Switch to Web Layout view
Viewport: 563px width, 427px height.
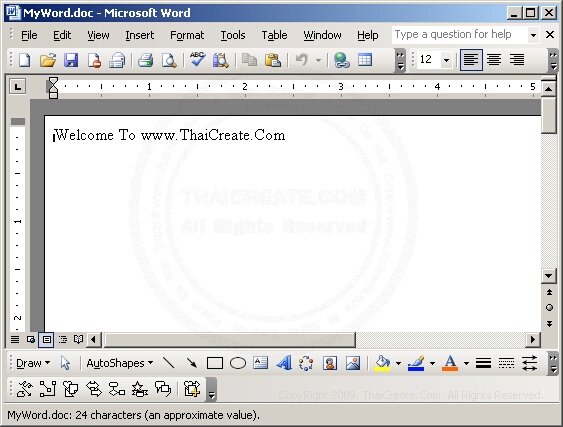coord(31,339)
